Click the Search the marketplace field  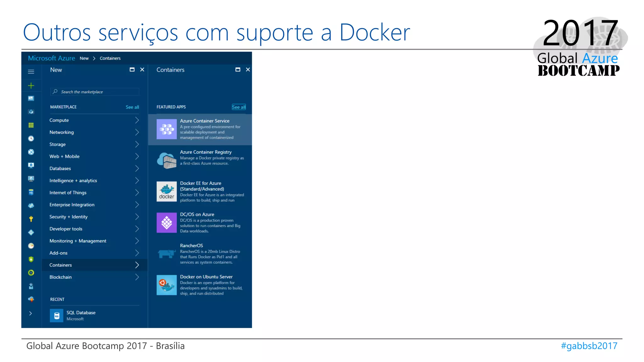pyautogui.click(x=94, y=92)
